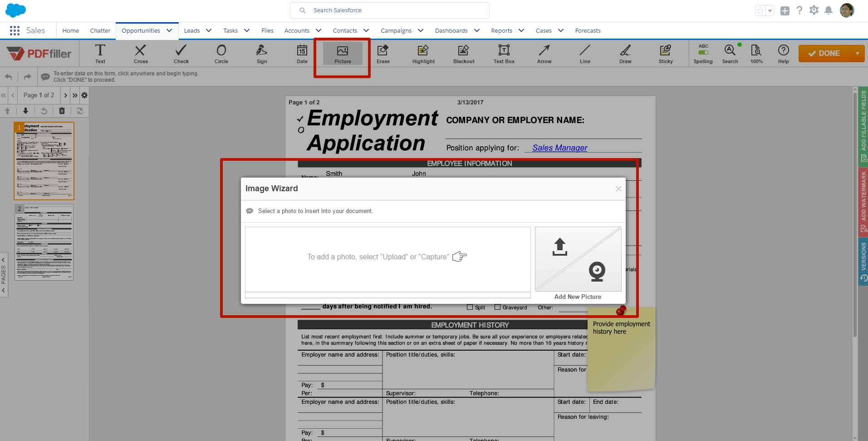Open the DONE button dropdown arrow
868x441 pixels.
coord(858,54)
